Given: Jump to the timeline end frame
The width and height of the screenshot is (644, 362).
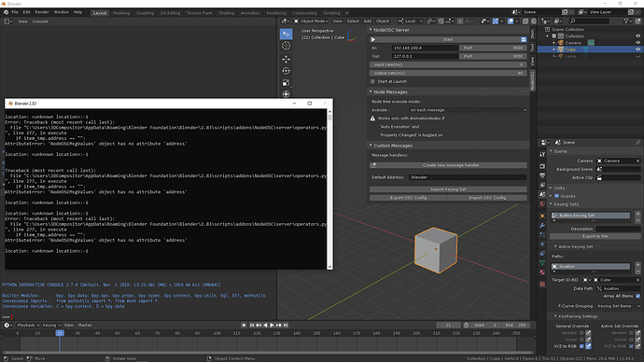Looking at the screenshot, I should (286, 325).
